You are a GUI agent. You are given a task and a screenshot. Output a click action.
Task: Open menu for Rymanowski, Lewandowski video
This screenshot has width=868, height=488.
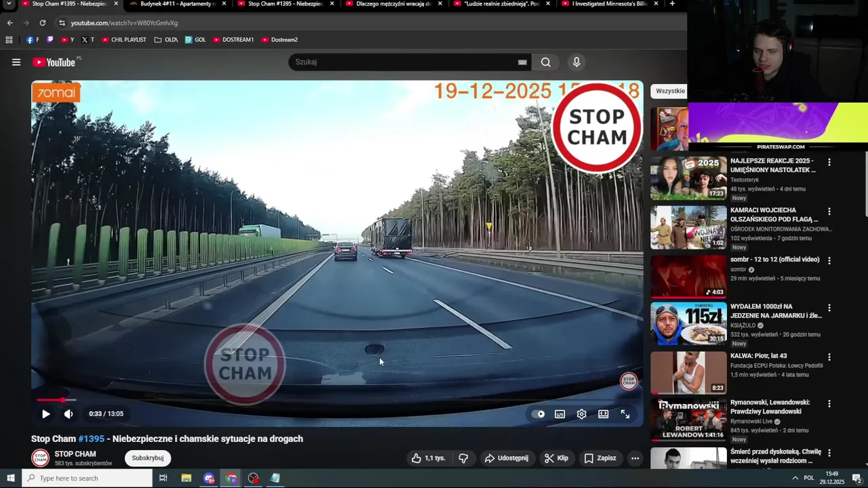click(x=829, y=405)
